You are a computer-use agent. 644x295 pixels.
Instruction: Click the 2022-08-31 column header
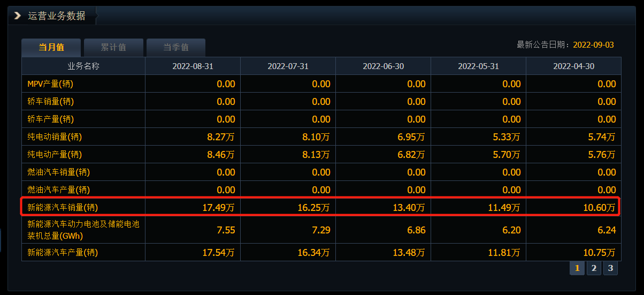coord(193,66)
